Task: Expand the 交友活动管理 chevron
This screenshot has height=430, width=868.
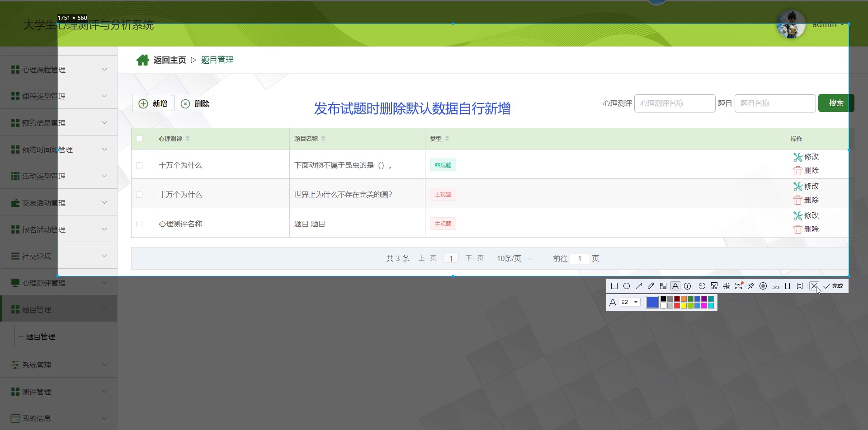Action: point(104,202)
